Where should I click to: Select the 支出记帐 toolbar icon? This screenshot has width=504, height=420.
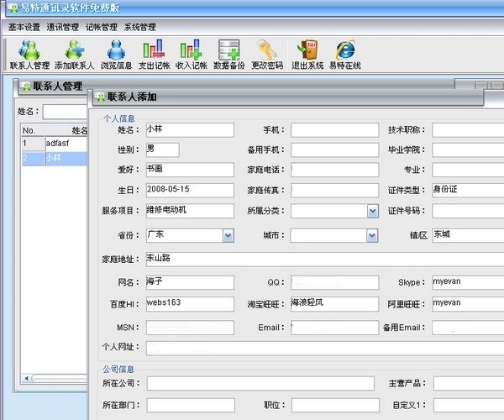click(x=154, y=54)
